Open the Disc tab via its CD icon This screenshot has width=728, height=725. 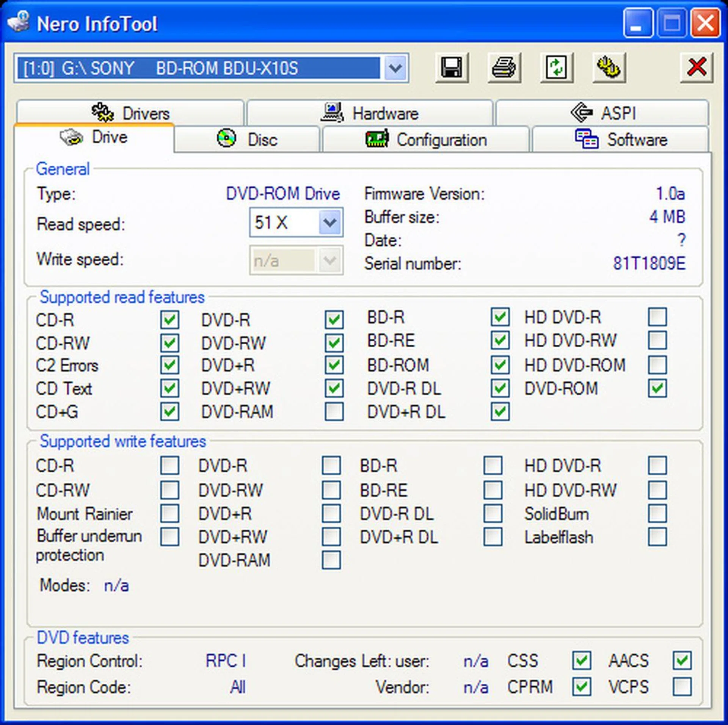(226, 138)
